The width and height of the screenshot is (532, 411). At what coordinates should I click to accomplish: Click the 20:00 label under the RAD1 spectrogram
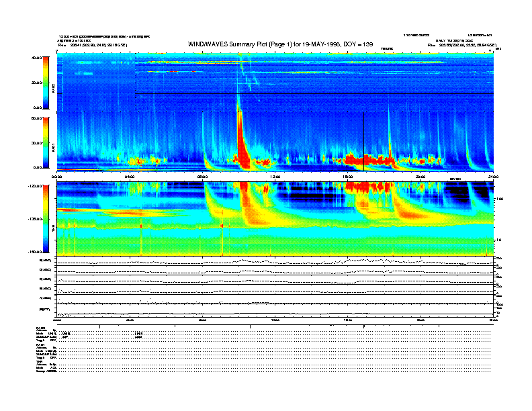pos(420,177)
